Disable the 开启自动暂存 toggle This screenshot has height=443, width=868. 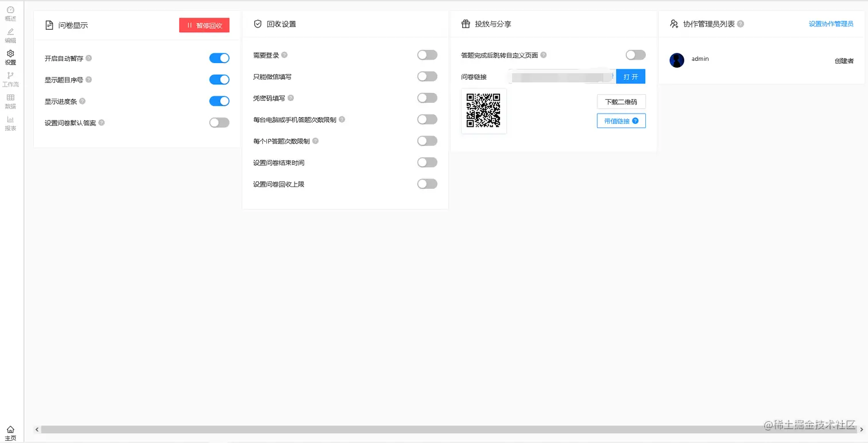pyautogui.click(x=219, y=58)
